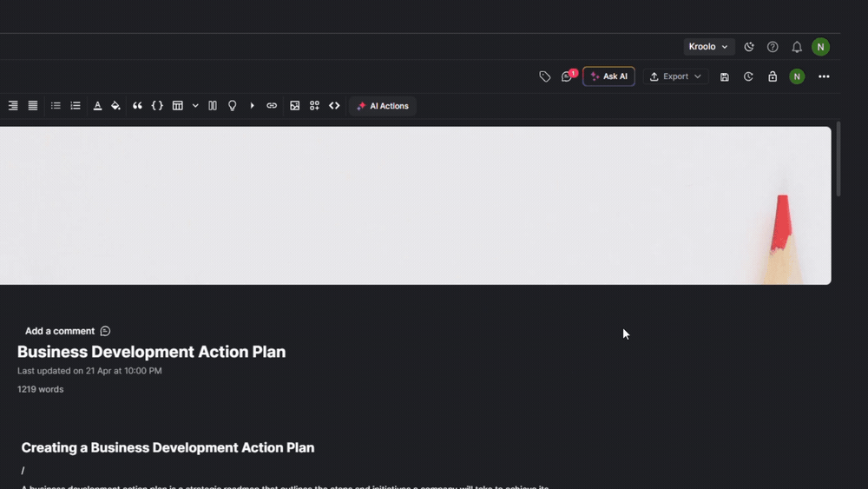Insert an embed with the angle-brackets icon
Screen dimensions: 868x489
(x=334, y=106)
